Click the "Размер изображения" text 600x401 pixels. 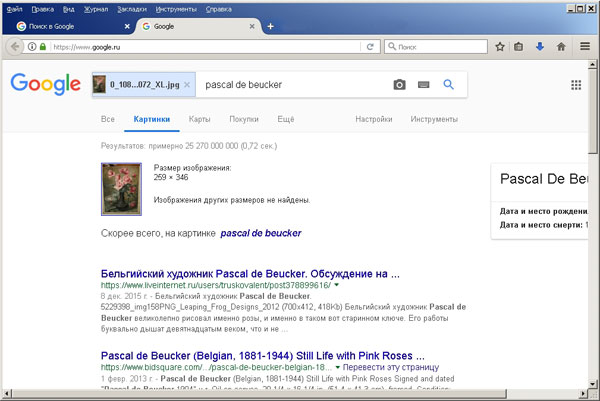(192, 168)
